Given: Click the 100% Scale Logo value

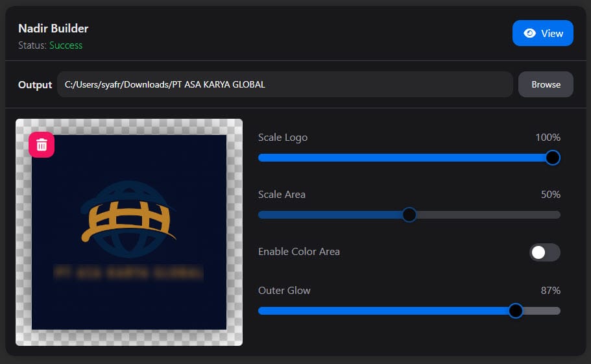Looking at the screenshot, I should [548, 138].
